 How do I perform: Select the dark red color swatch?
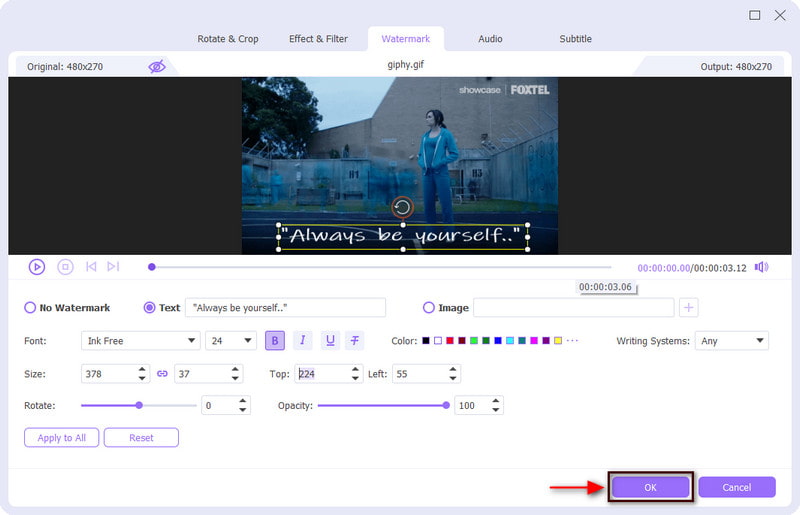click(462, 340)
